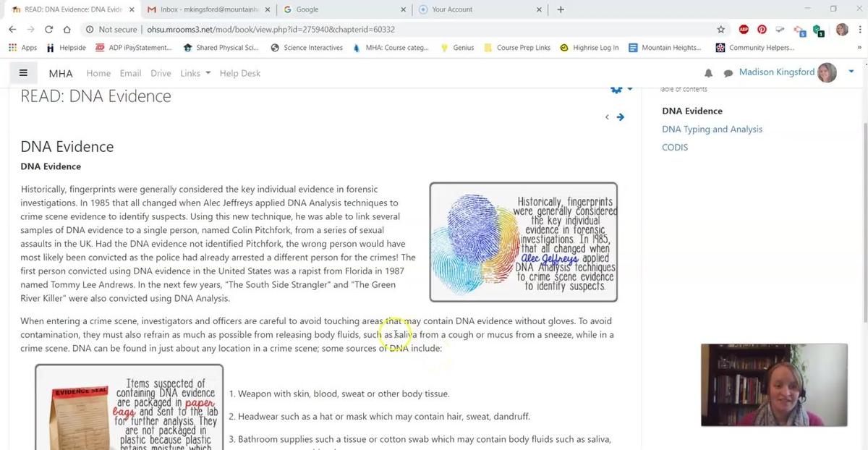Open the MHA: Course categ bookmark
This screenshot has height=450, width=868.
(391, 48)
